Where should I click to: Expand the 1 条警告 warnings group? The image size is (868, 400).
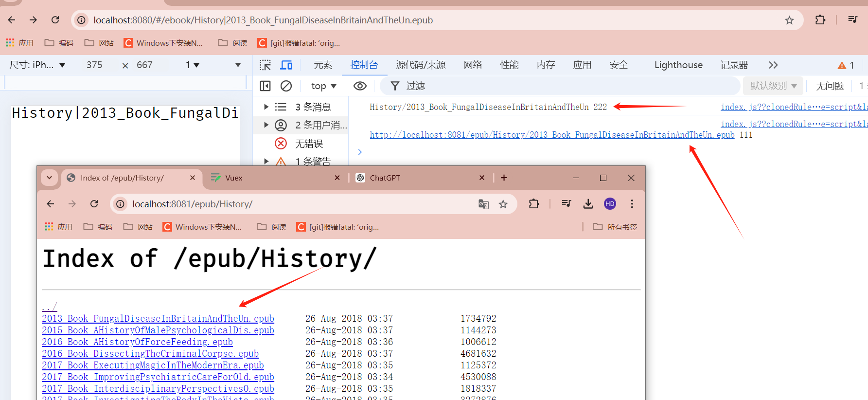tap(266, 161)
